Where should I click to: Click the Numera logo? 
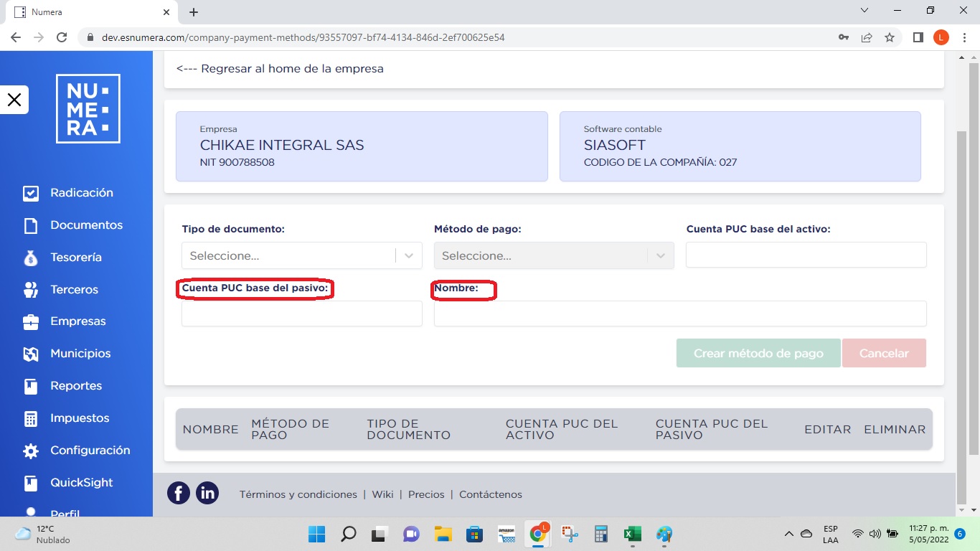[88, 109]
